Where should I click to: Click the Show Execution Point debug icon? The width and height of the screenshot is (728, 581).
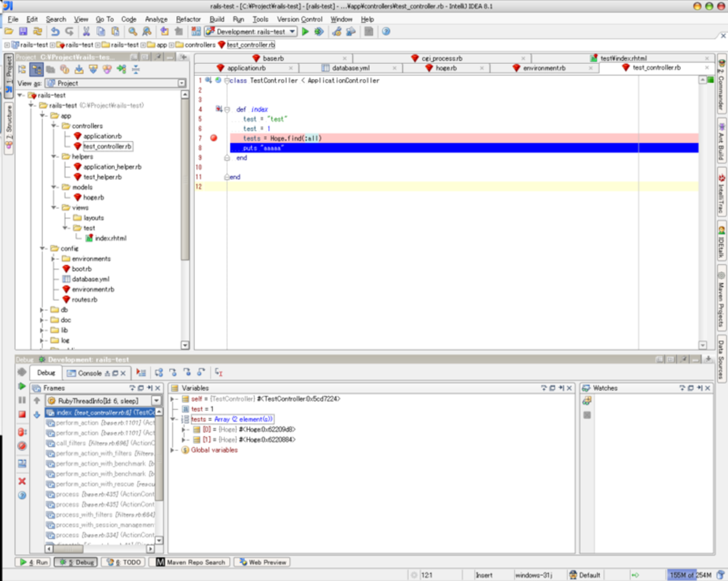(x=141, y=373)
